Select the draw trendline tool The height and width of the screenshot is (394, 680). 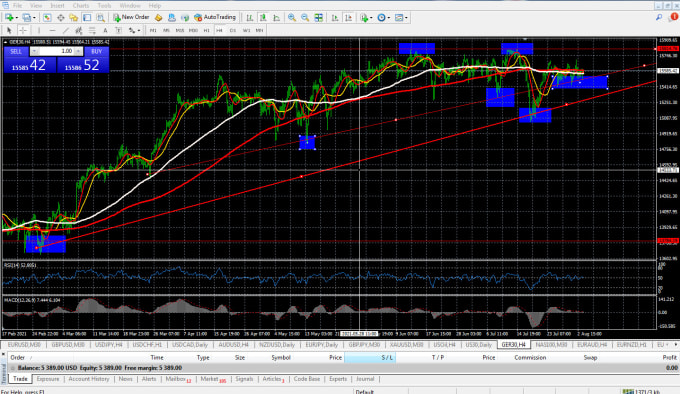65,30
